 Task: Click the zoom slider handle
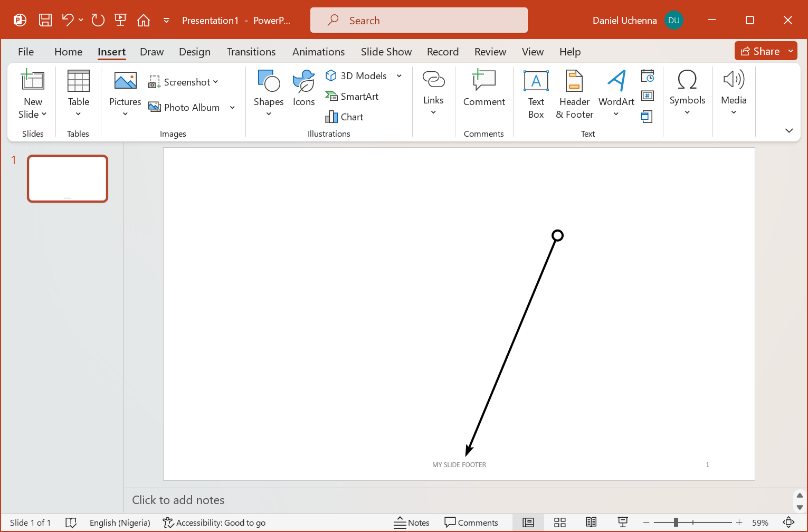pos(676,522)
